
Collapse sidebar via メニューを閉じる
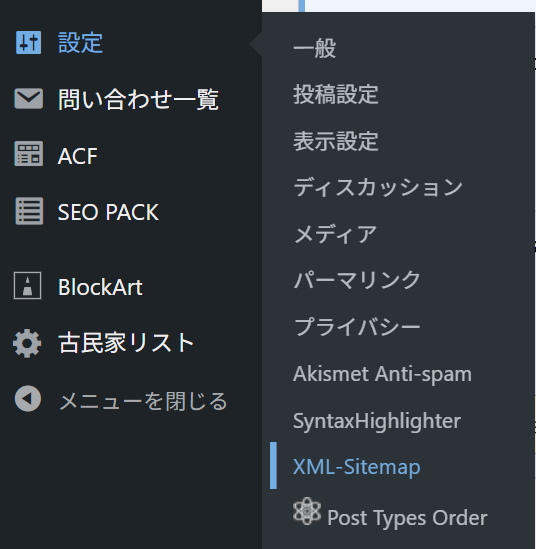144,401
